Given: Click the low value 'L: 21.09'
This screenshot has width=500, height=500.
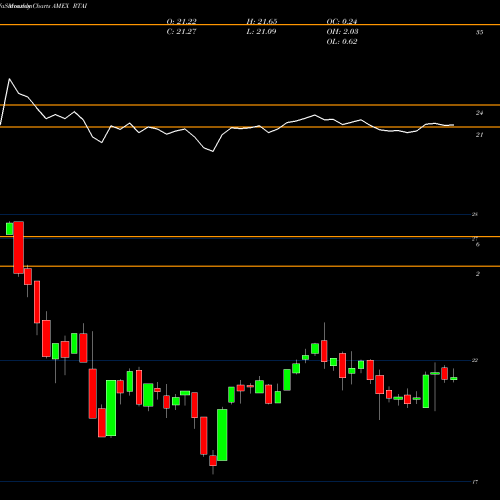Looking at the screenshot, I should (261, 31).
